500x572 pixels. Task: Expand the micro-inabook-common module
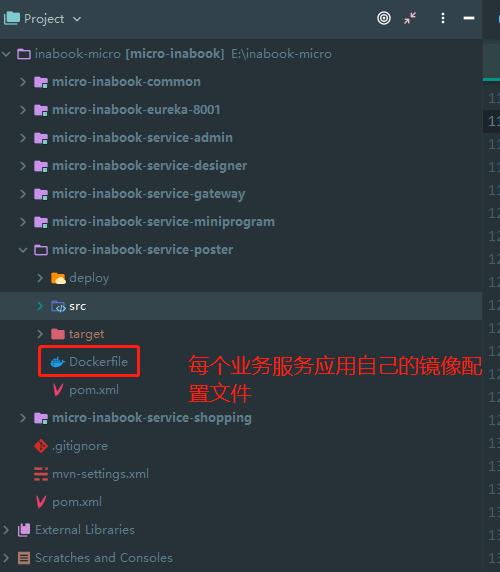(23, 82)
